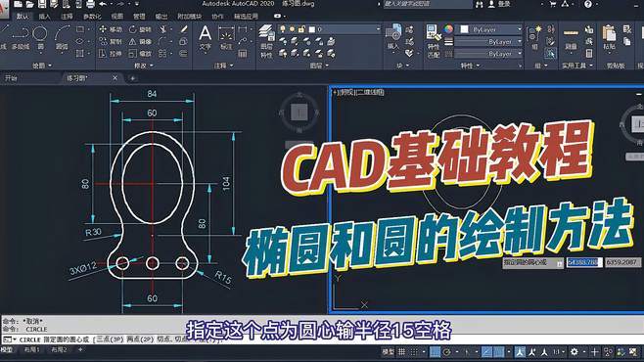Open the Paste (粘贴) tool
Screen dimensions: 644x362
pos(609,38)
